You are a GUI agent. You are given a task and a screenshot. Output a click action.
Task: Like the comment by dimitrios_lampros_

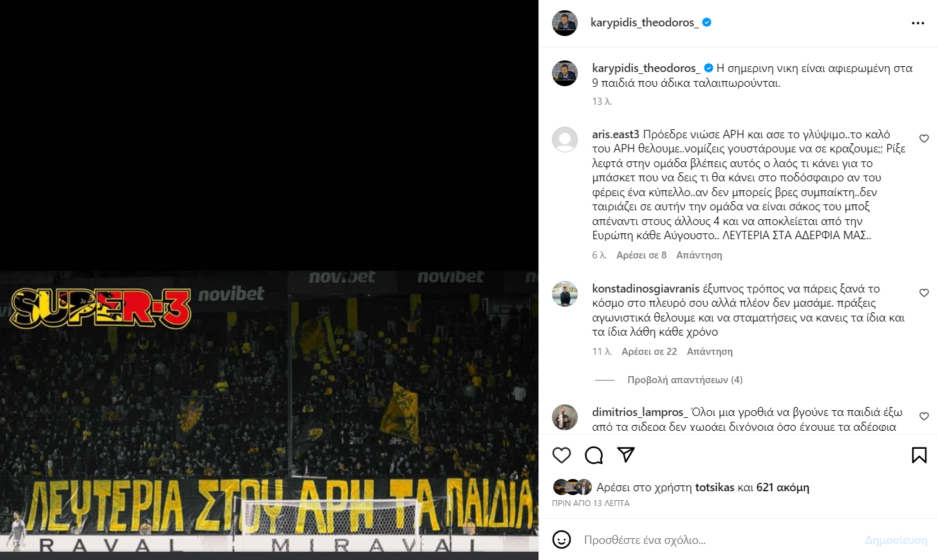924,416
